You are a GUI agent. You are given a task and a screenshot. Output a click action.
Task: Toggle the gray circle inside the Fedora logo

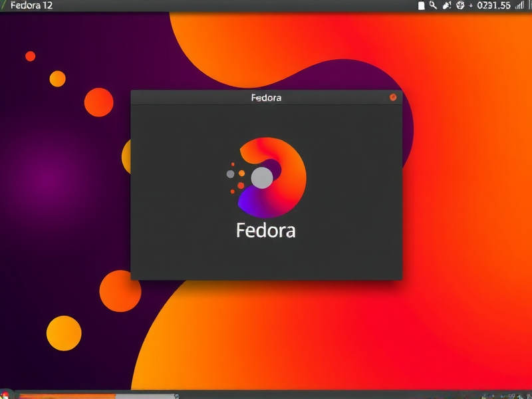(x=261, y=178)
